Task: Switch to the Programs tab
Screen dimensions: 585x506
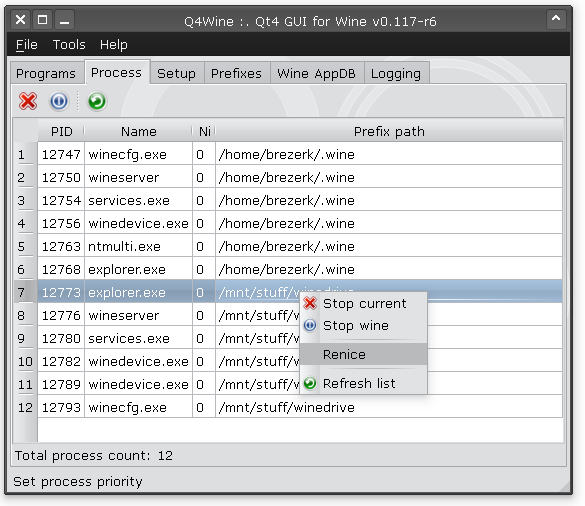Action: pos(46,74)
